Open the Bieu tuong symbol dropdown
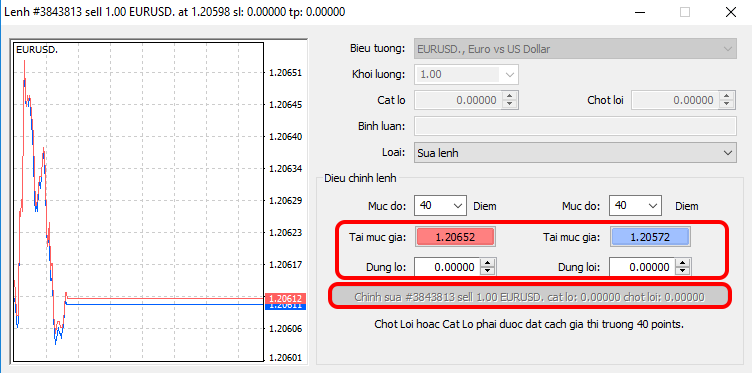This screenshot has height=373, width=752. pyautogui.click(x=575, y=49)
